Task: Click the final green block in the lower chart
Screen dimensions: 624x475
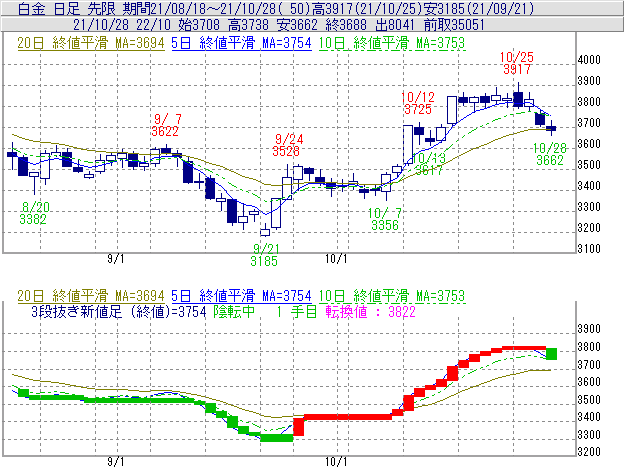Action: (x=551, y=354)
